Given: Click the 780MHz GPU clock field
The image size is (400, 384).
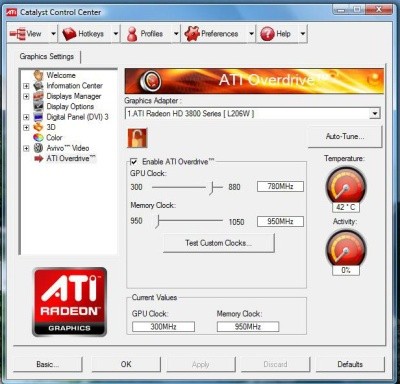Looking at the screenshot, I should 280,187.
